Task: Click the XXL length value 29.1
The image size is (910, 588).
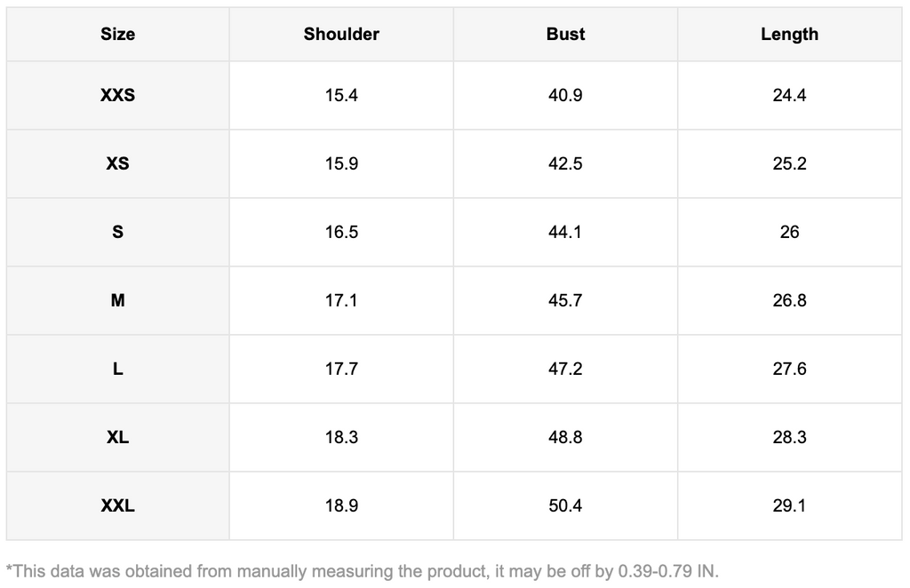Action: 789,505
